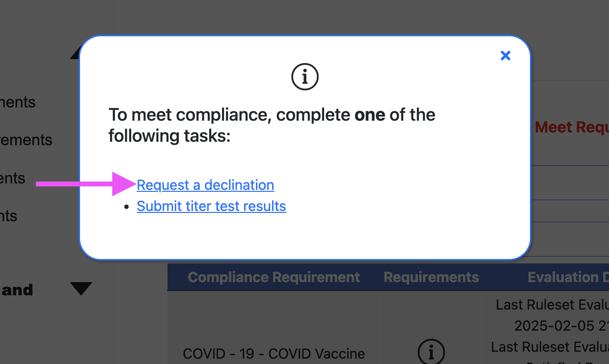
Task: Click the Requirements column header
Action: [x=431, y=277]
